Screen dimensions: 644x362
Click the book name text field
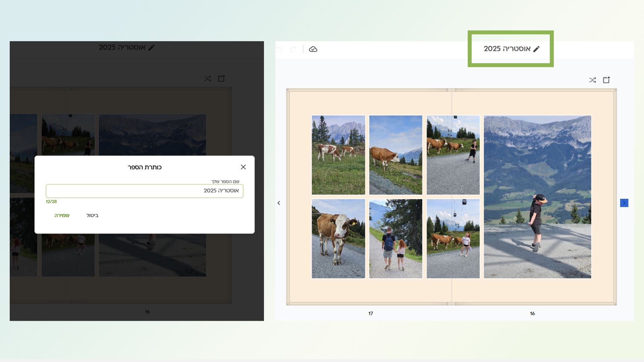(x=144, y=191)
